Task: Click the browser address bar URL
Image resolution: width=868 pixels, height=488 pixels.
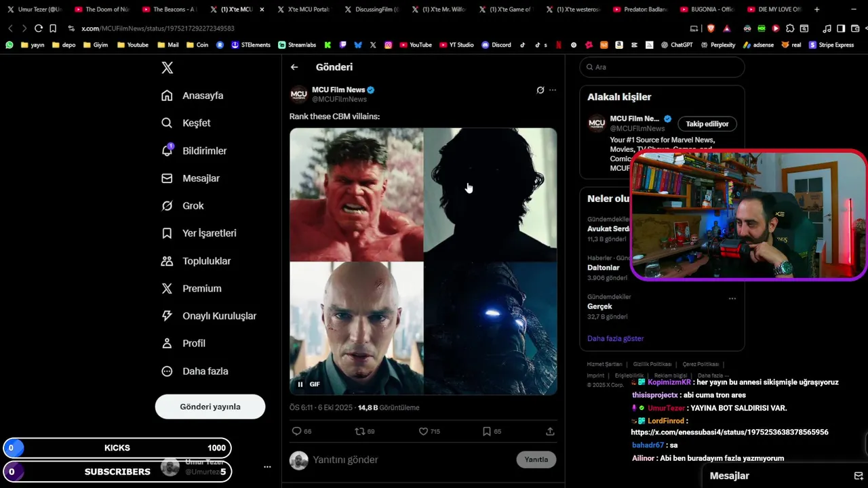Action: (x=157, y=28)
